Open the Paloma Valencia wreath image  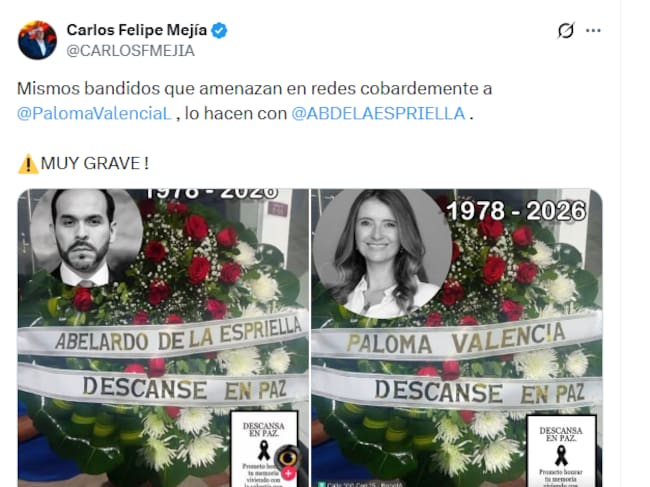tap(457, 338)
